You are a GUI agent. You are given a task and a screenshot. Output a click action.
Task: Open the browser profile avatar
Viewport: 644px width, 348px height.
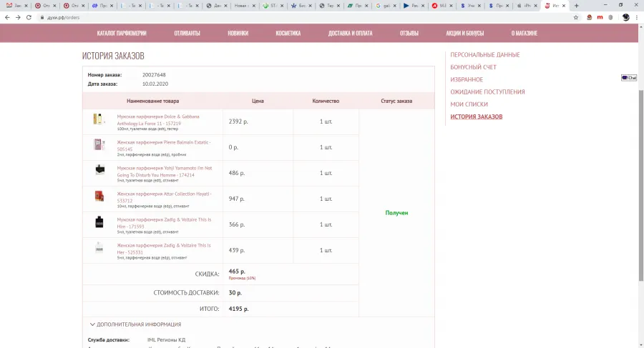coord(626,17)
